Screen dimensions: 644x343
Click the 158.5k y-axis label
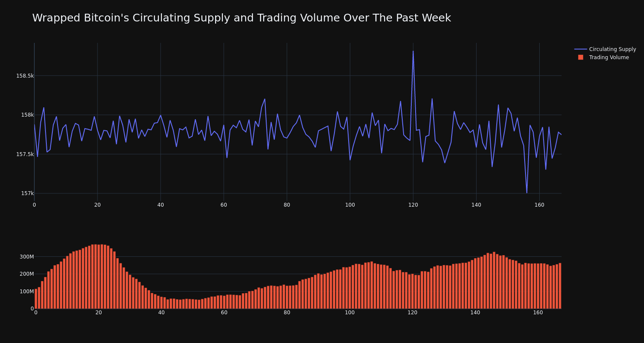25,76
